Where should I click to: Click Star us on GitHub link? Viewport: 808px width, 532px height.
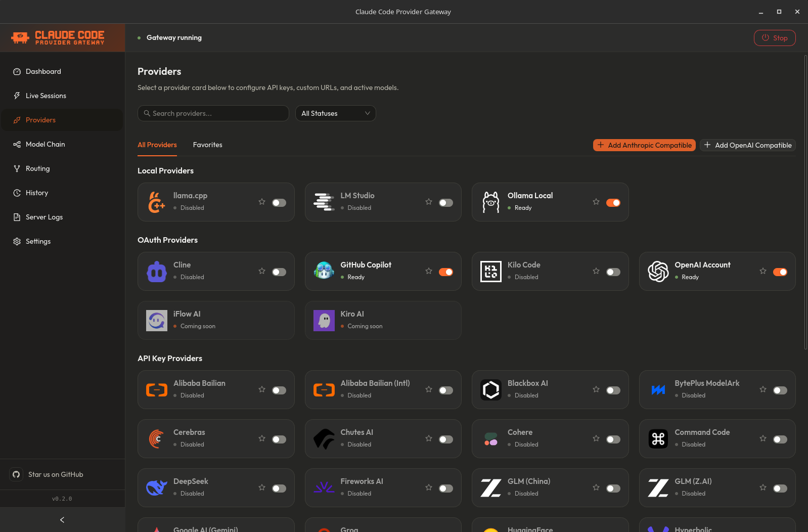pyautogui.click(x=56, y=474)
